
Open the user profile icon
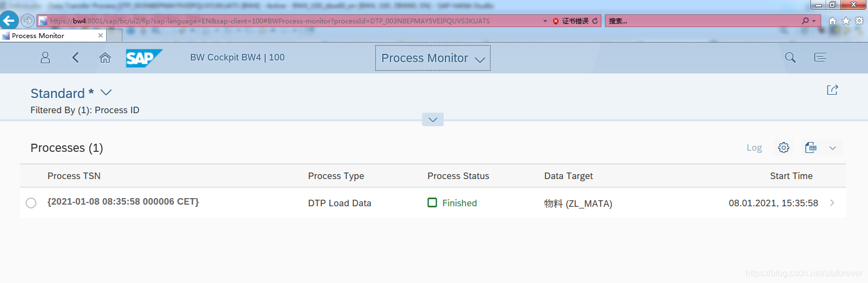pyautogui.click(x=45, y=58)
